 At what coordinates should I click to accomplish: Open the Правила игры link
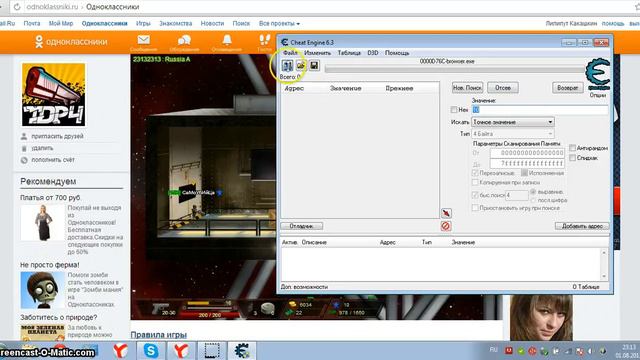coord(159,335)
